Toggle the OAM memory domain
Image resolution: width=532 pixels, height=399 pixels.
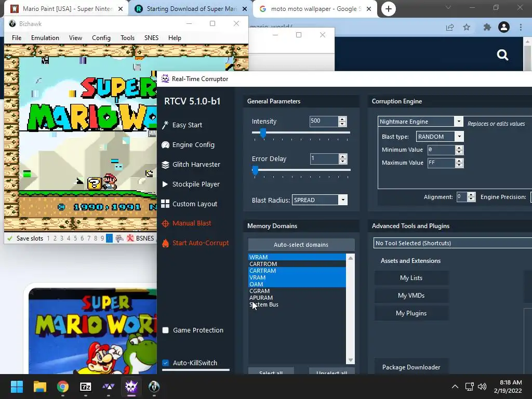click(x=297, y=284)
